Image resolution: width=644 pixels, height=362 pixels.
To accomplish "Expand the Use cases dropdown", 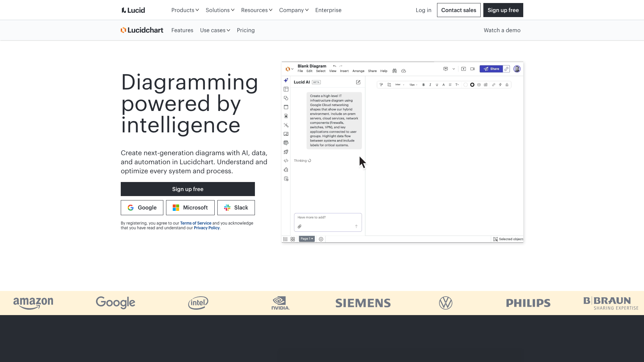I will [215, 30].
